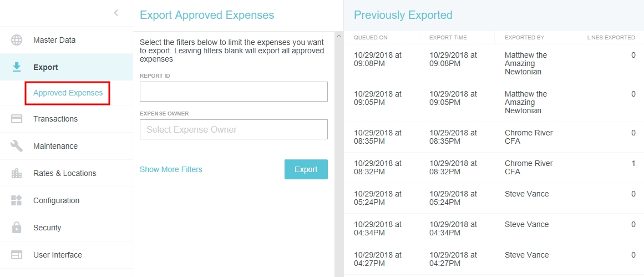Click the User Interface window icon

coord(17,255)
